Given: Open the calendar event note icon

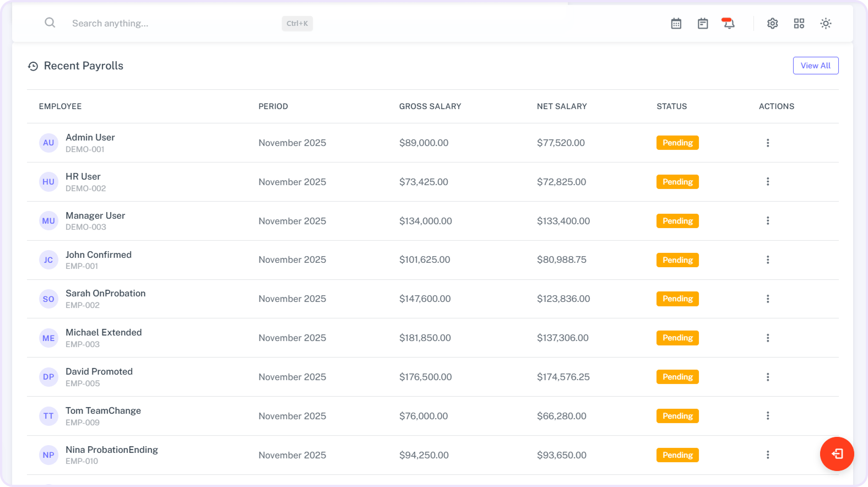Looking at the screenshot, I should point(702,24).
